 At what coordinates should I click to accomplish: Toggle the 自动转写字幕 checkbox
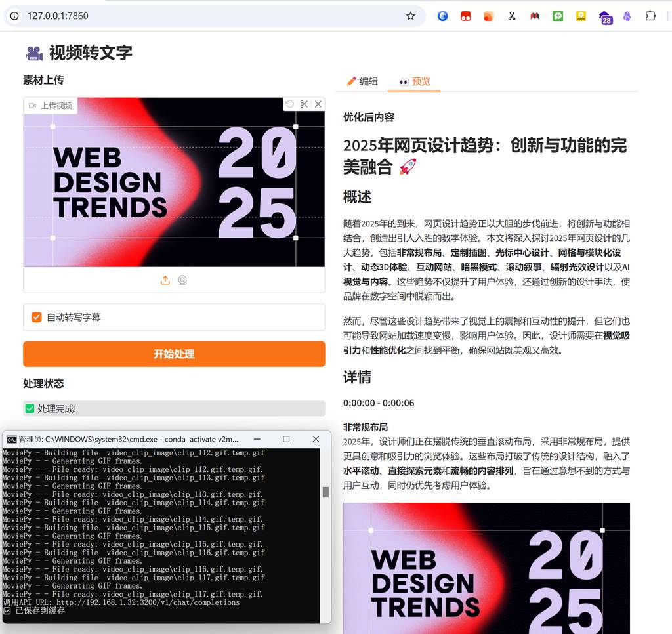point(37,318)
